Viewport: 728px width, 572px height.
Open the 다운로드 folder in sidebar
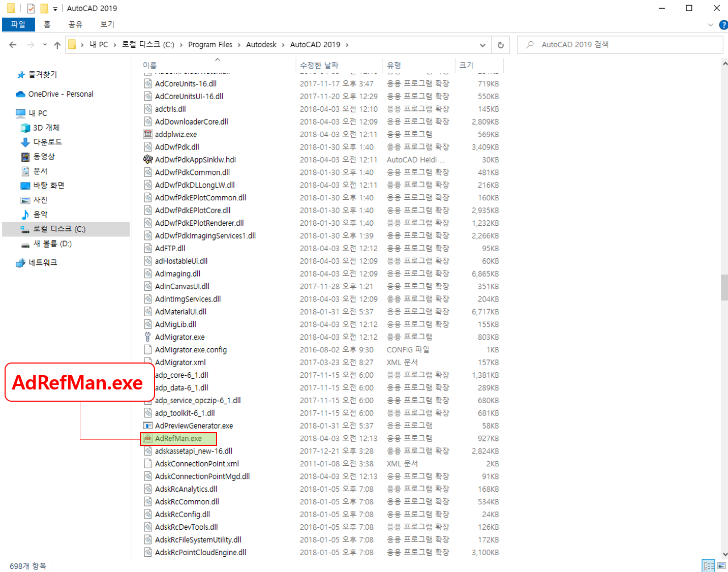point(47,142)
